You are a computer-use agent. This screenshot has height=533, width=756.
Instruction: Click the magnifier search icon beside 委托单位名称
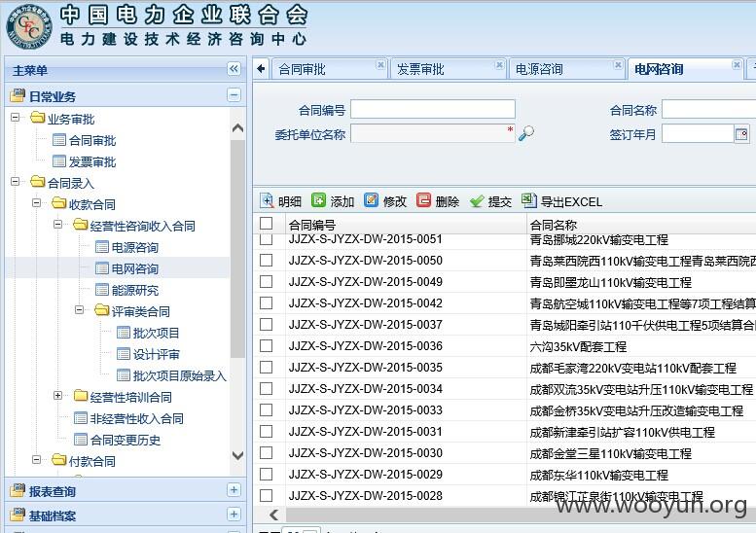coord(526,133)
